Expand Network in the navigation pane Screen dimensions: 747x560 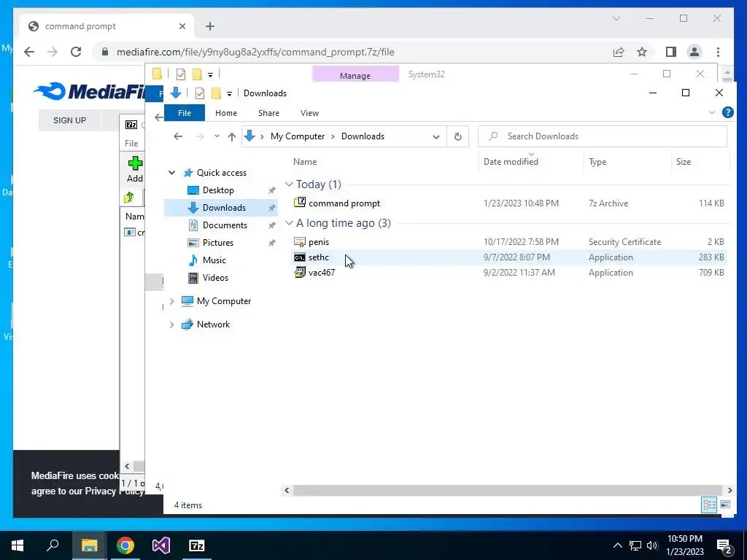tap(171, 324)
